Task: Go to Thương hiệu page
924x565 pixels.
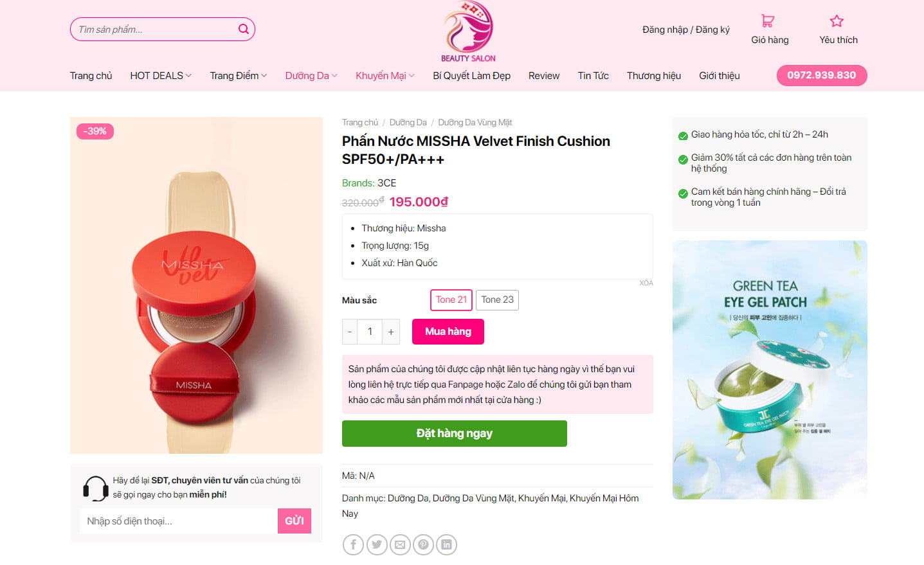Action: coord(653,76)
